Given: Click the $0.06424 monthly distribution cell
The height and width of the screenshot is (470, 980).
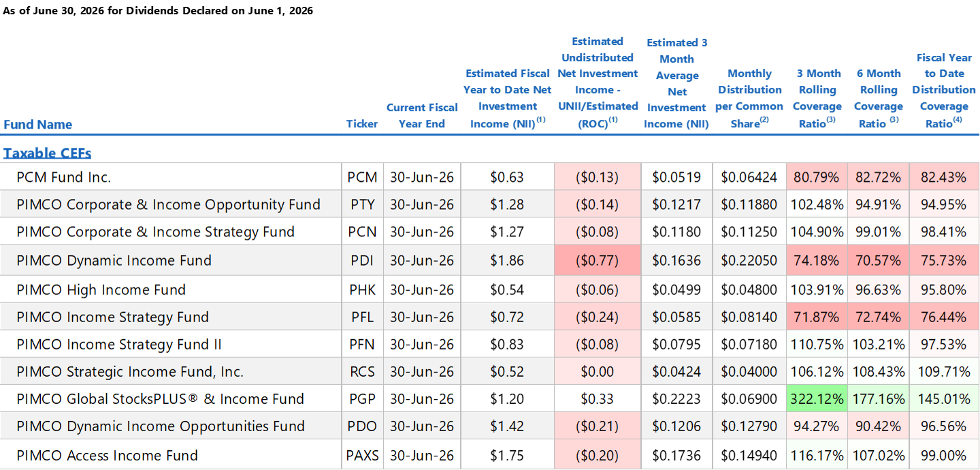Looking at the screenshot, I should coord(749,177).
